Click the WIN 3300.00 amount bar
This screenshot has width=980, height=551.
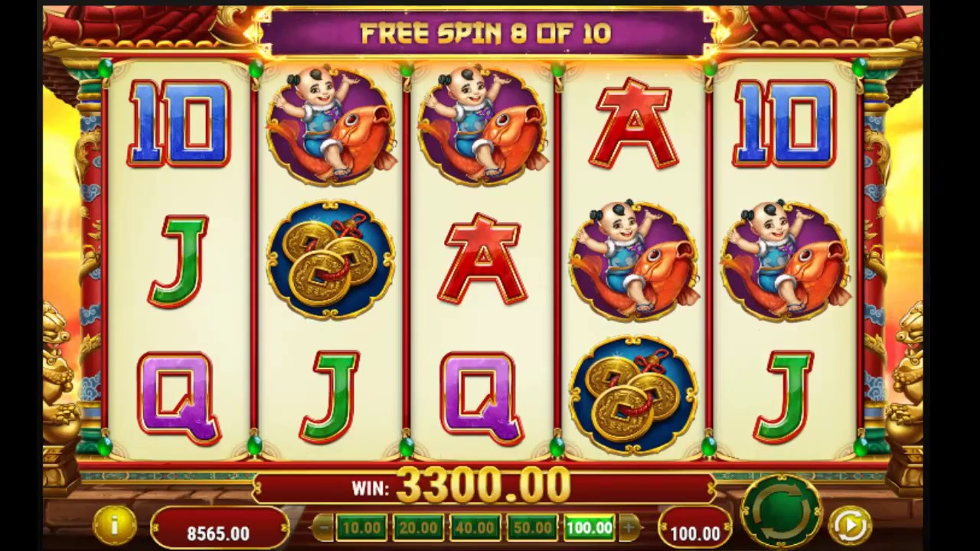tap(484, 487)
